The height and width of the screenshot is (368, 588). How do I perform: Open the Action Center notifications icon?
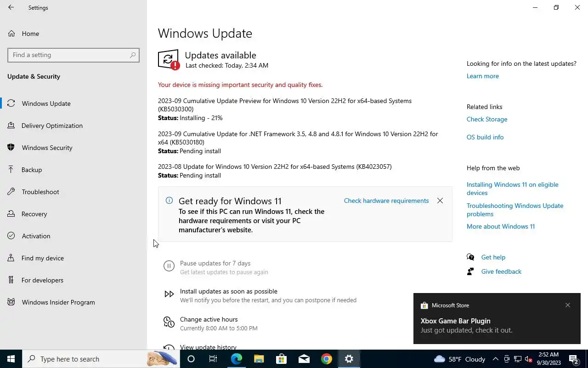[x=574, y=359]
